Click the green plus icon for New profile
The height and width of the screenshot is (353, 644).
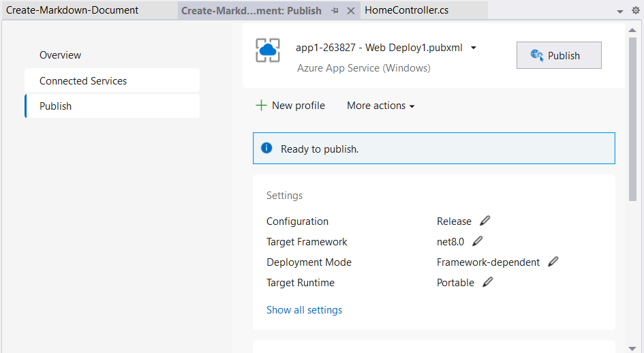(x=261, y=106)
